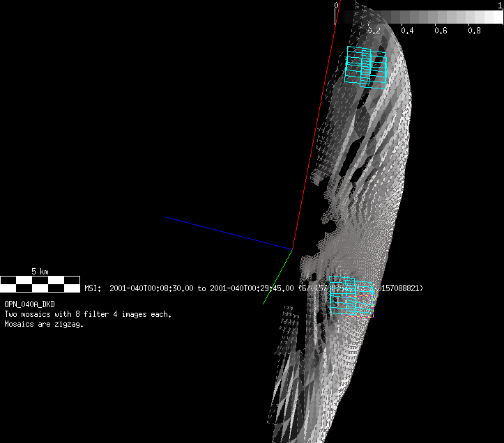
Task: Click the MSI end time 2001-040T00:29:45.00
Action: pos(252,288)
